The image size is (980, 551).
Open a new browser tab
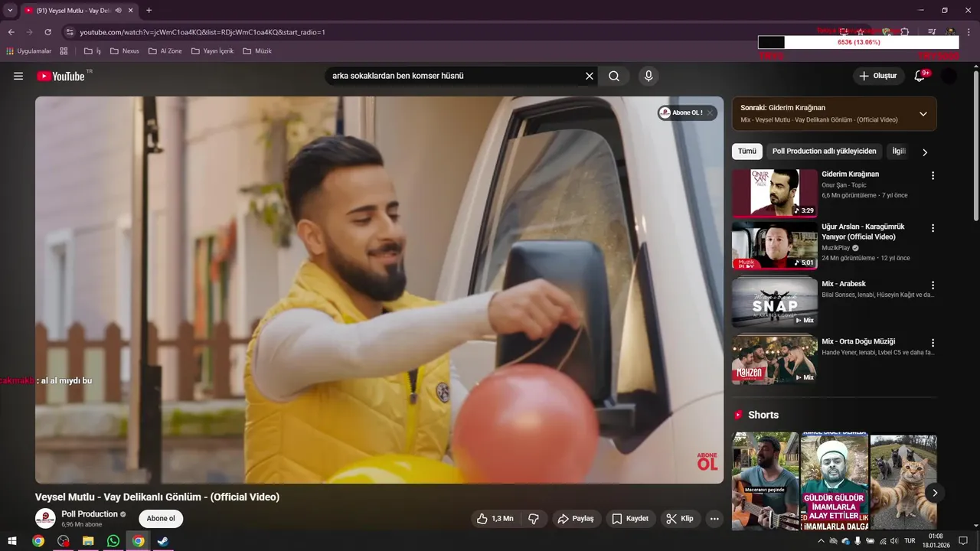[x=149, y=11]
